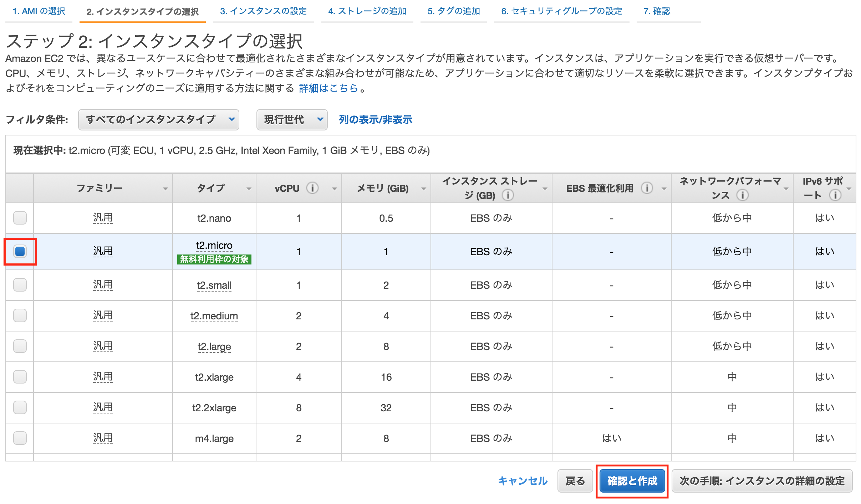Click the 戻る button

[x=575, y=481]
